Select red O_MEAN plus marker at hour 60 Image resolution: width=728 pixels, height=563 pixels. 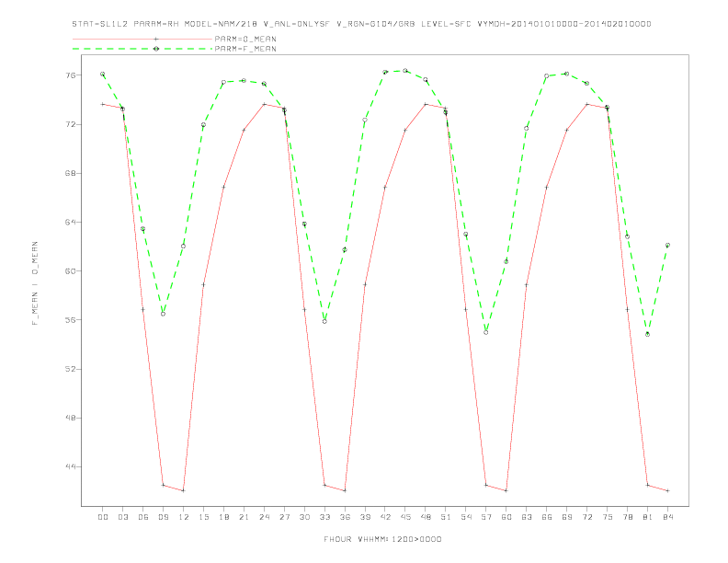tap(506, 490)
